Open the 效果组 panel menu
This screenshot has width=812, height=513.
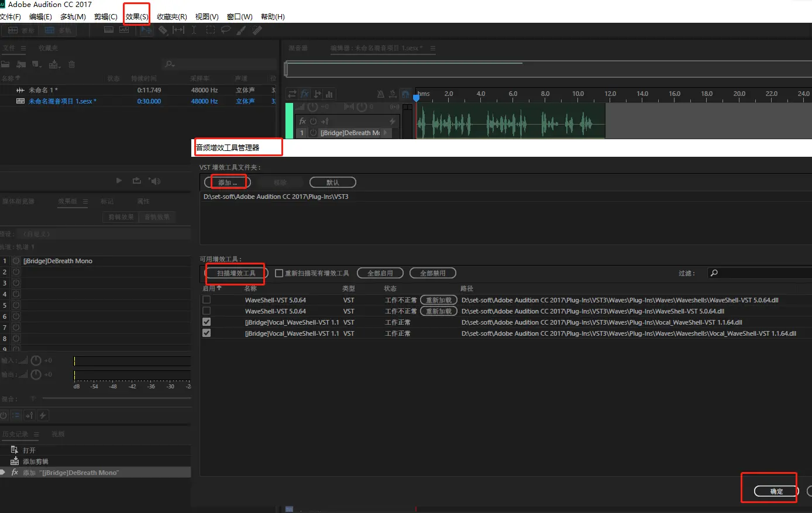[85, 201]
